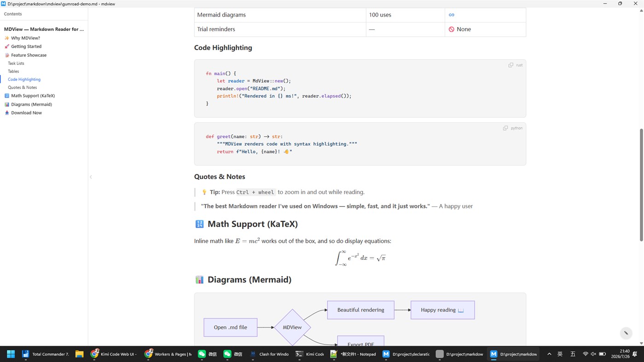Switch to mdview 'D:\project\declaratic' window

click(x=407, y=354)
